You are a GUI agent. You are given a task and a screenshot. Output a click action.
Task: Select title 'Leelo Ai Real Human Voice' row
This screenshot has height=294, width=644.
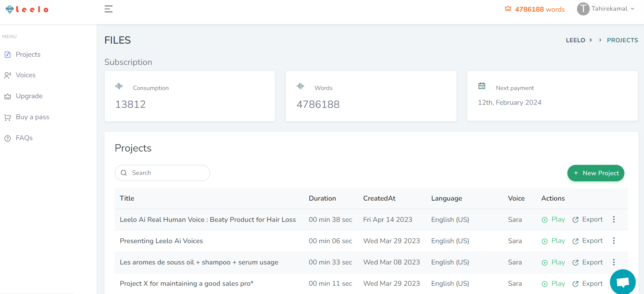208,219
